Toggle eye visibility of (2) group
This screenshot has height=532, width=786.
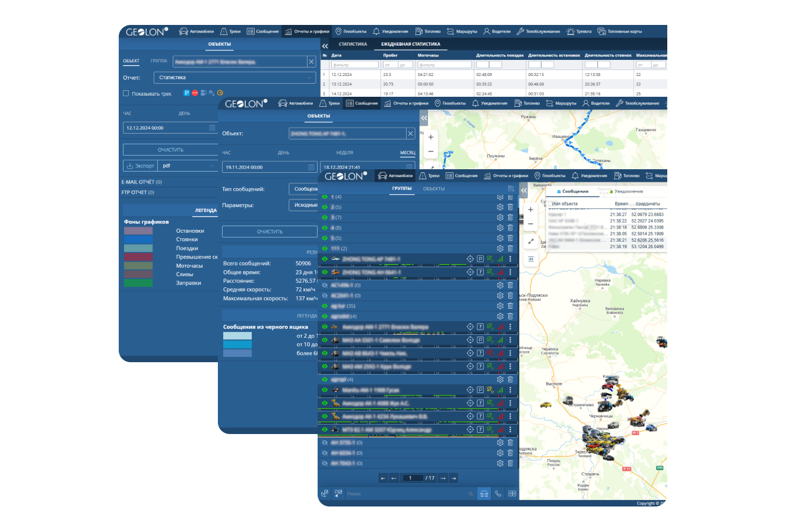[325, 248]
